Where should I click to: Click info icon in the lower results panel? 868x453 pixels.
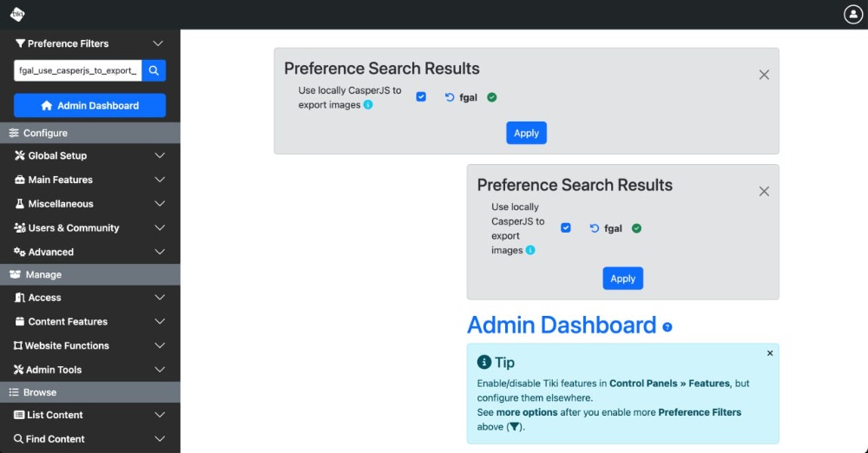pos(530,250)
